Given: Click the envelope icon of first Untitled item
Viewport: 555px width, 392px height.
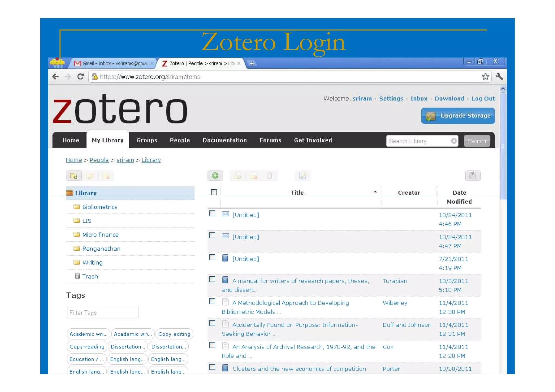Looking at the screenshot, I should pyautogui.click(x=225, y=214).
